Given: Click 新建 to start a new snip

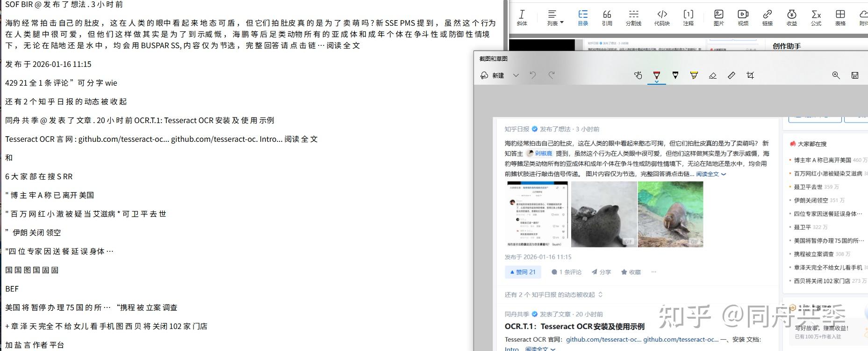Looking at the screenshot, I should click(492, 75).
